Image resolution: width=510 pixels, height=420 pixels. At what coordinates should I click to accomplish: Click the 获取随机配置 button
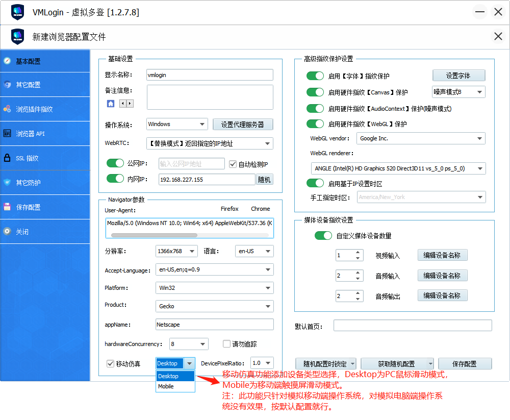coord(396,364)
